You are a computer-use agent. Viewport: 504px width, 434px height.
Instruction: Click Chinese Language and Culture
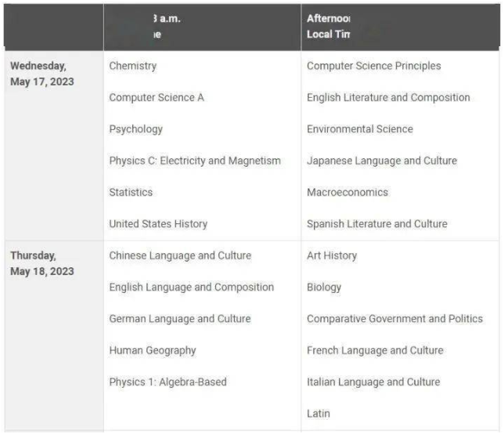point(180,255)
